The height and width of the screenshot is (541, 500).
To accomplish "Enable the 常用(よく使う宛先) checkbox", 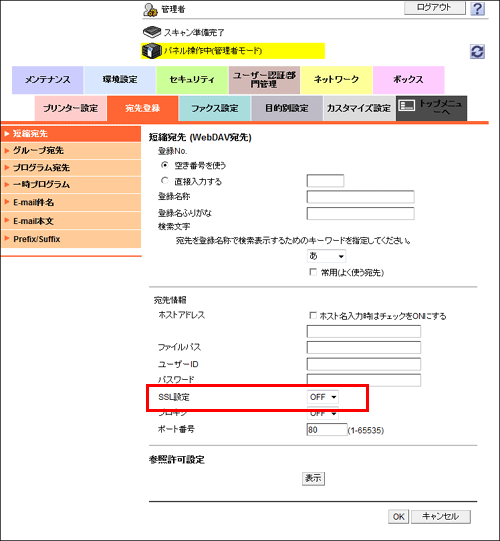I will (313, 272).
